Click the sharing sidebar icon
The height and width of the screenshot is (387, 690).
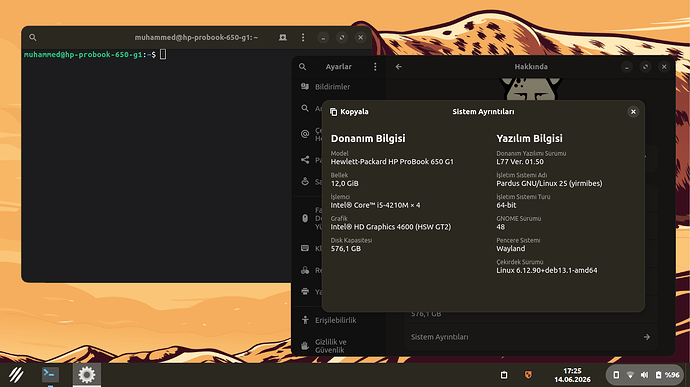[305, 159]
